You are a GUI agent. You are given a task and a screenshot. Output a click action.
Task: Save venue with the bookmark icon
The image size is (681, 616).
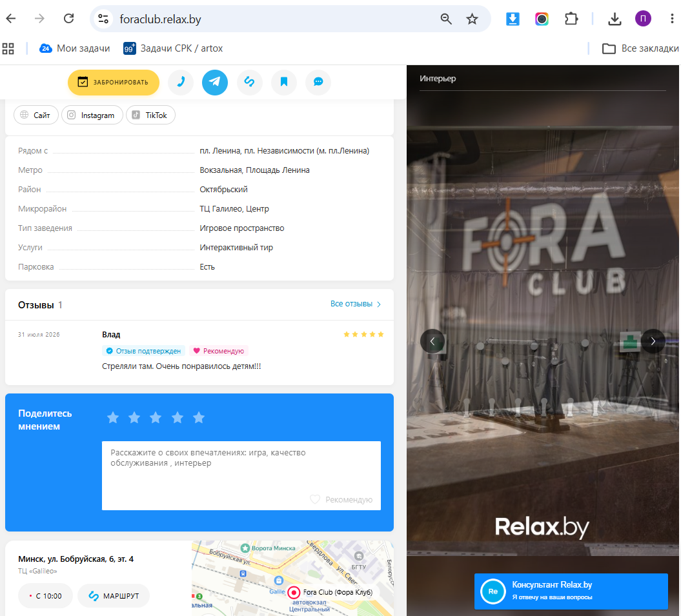click(x=284, y=82)
